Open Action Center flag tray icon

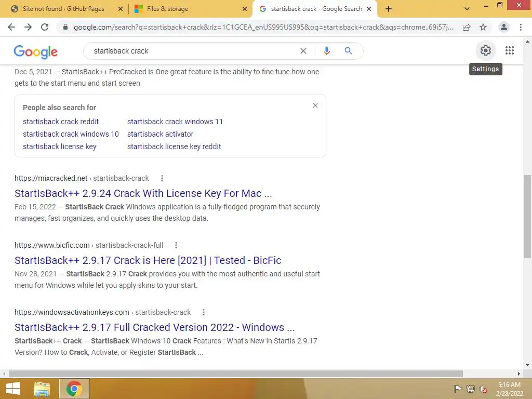[458, 389]
